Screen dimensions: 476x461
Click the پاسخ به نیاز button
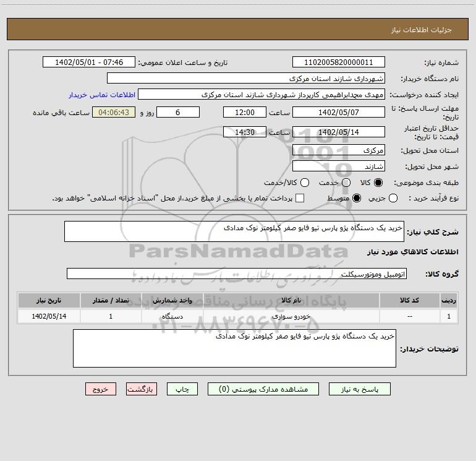[359, 389]
